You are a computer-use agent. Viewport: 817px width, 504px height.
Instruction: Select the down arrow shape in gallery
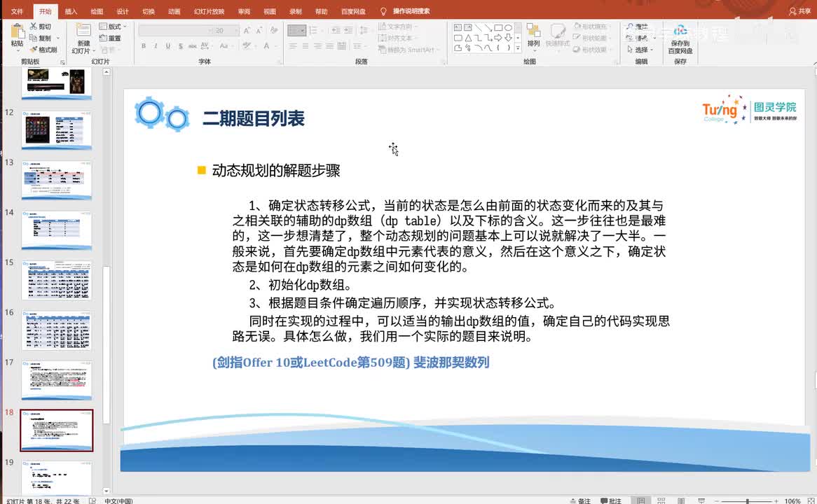508,38
